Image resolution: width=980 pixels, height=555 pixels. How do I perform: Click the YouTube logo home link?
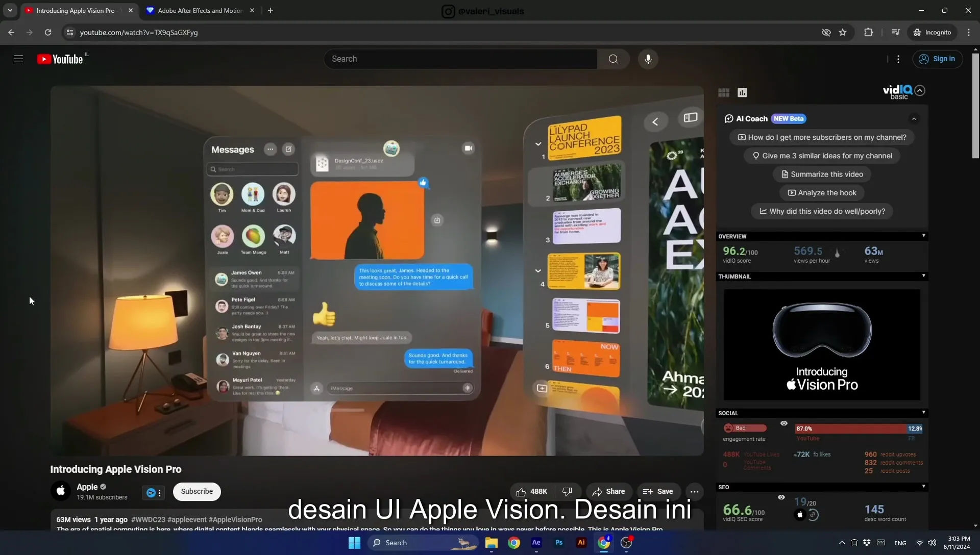pos(60,59)
